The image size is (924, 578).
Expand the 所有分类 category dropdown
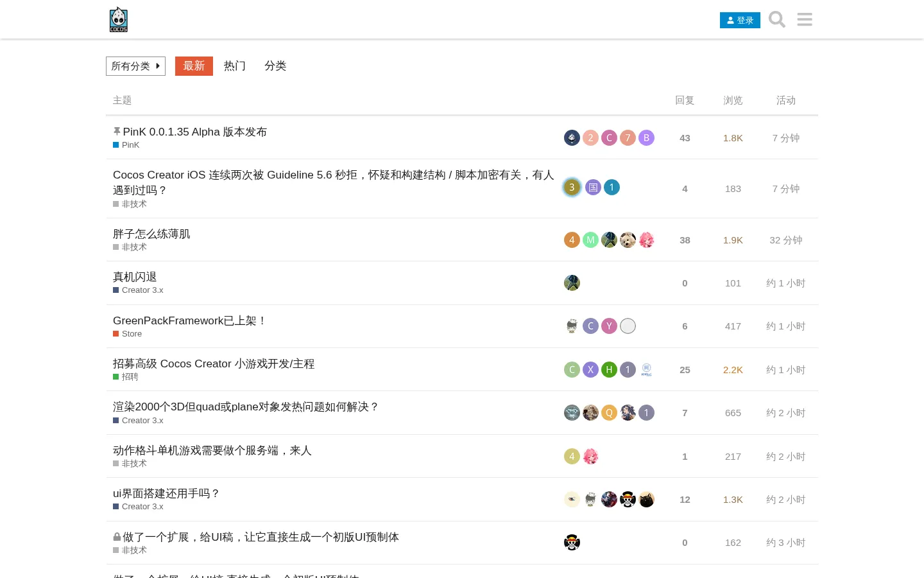point(135,66)
